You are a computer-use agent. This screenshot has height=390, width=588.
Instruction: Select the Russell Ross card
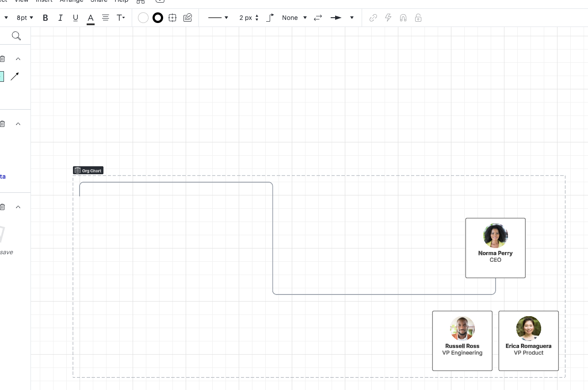[462, 340]
